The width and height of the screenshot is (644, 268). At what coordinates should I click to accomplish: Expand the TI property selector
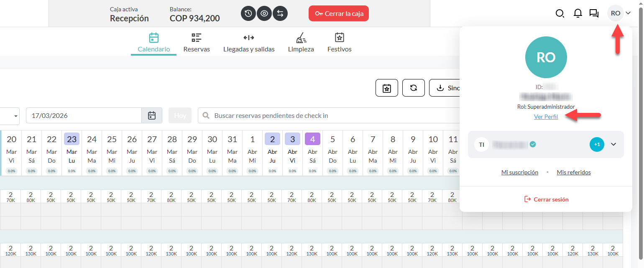click(x=613, y=144)
